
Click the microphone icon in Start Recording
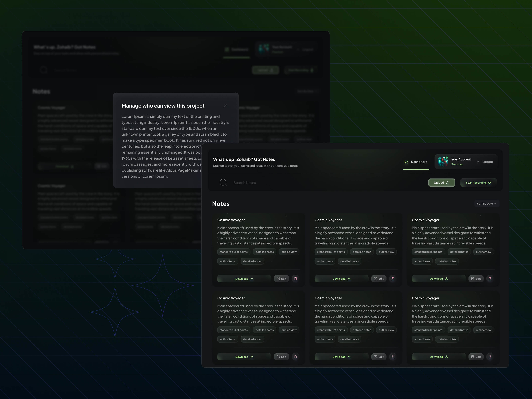489,183
